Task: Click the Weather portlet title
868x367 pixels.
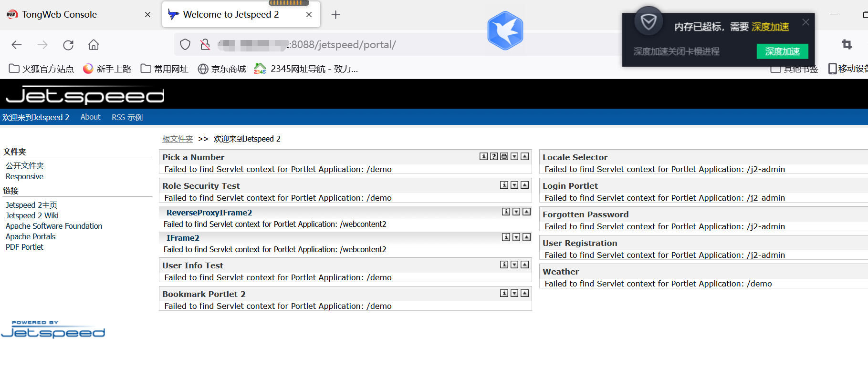Action: point(561,272)
